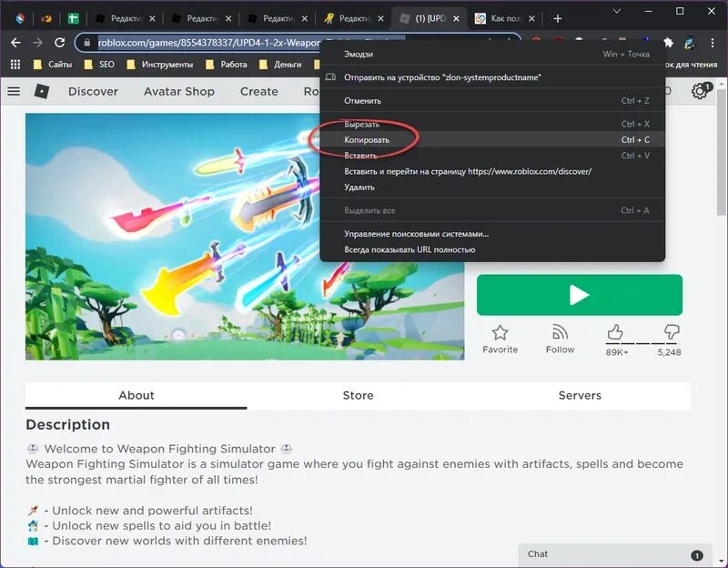Switch to green spreadsheet pinned tab
This screenshot has height=568, width=728.
coord(73,18)
